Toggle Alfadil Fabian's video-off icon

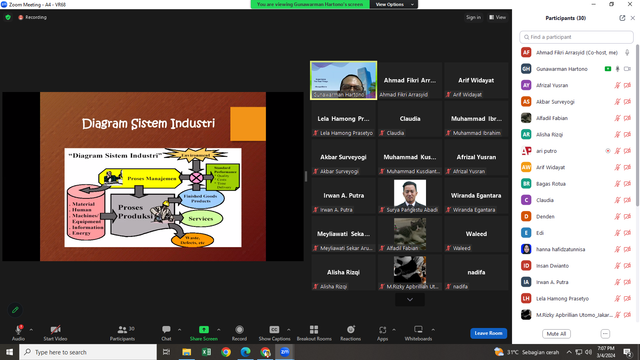[x=627, y=118]
